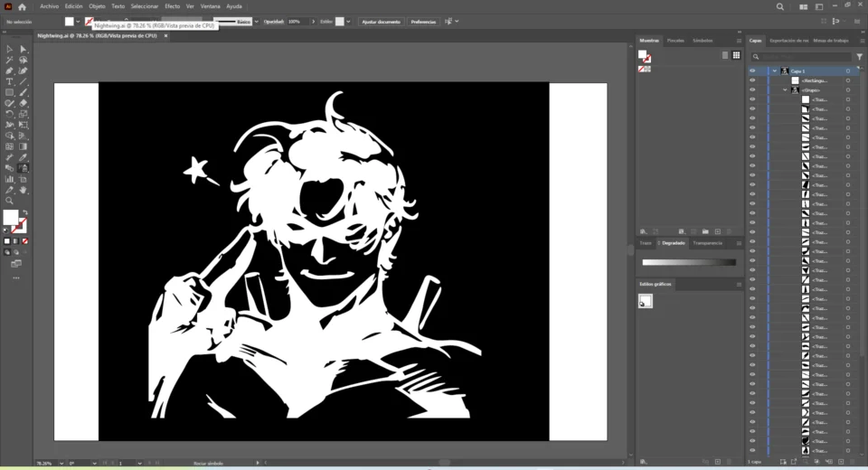The image size is (868, 470).
Task: Collapse the Capa 1 layer arrow
Action: [775, 70]
